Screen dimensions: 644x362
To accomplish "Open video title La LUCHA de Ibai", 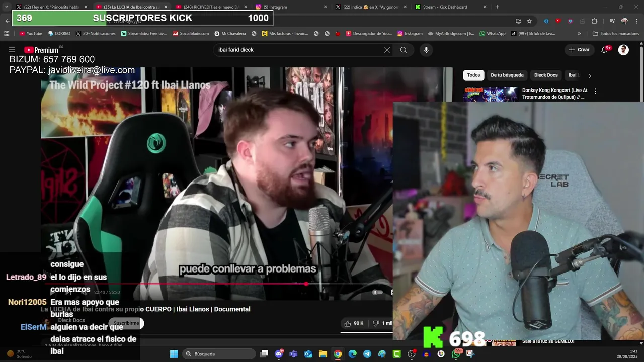I will point(145,309).
